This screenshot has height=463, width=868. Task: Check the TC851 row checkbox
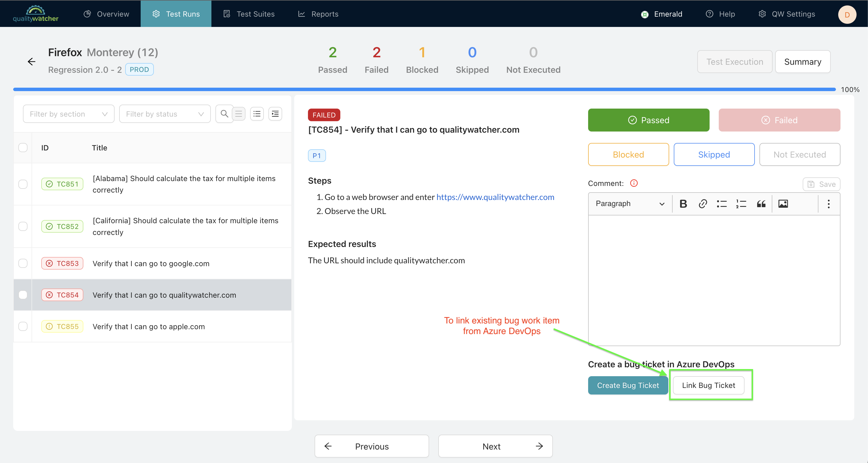23,184
